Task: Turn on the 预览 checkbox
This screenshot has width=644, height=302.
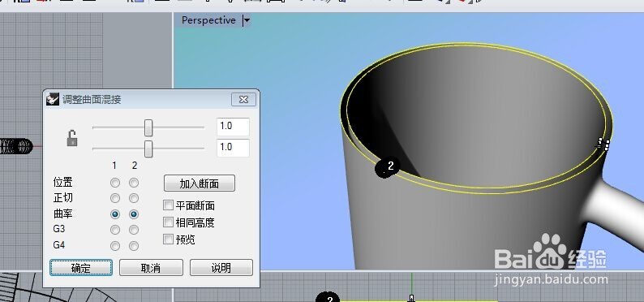Action: pos(168,239)
